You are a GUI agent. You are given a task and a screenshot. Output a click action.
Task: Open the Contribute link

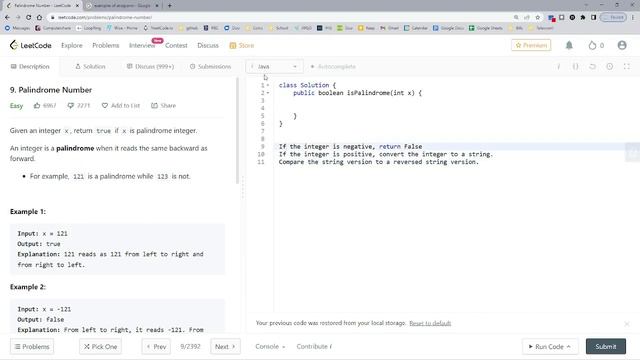(x=314, y=347)
